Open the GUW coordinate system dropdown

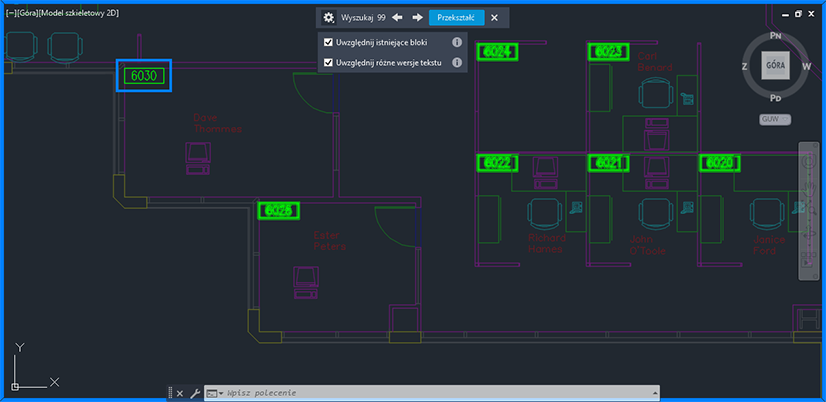click(x=775, y=120)
